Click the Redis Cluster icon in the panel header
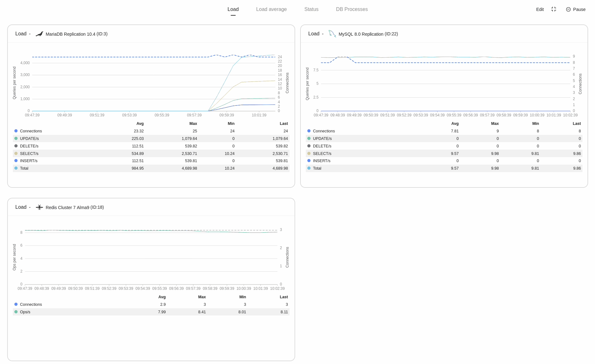 (39, 207)
